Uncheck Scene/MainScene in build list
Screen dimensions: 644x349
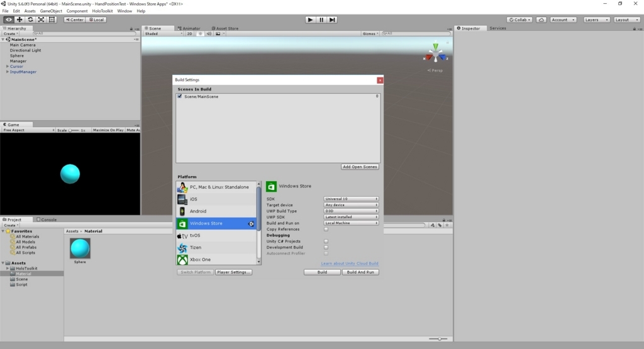[179, 96]
